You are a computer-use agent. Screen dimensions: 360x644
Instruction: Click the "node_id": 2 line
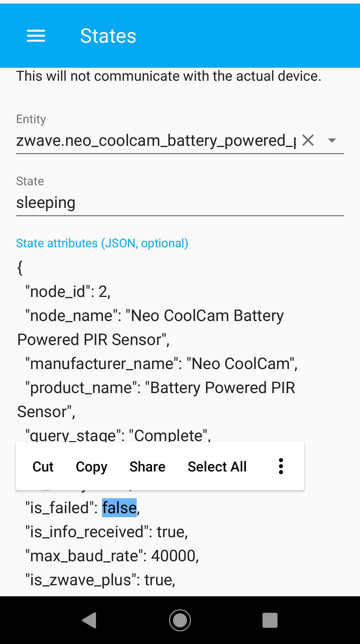(68, 292)
